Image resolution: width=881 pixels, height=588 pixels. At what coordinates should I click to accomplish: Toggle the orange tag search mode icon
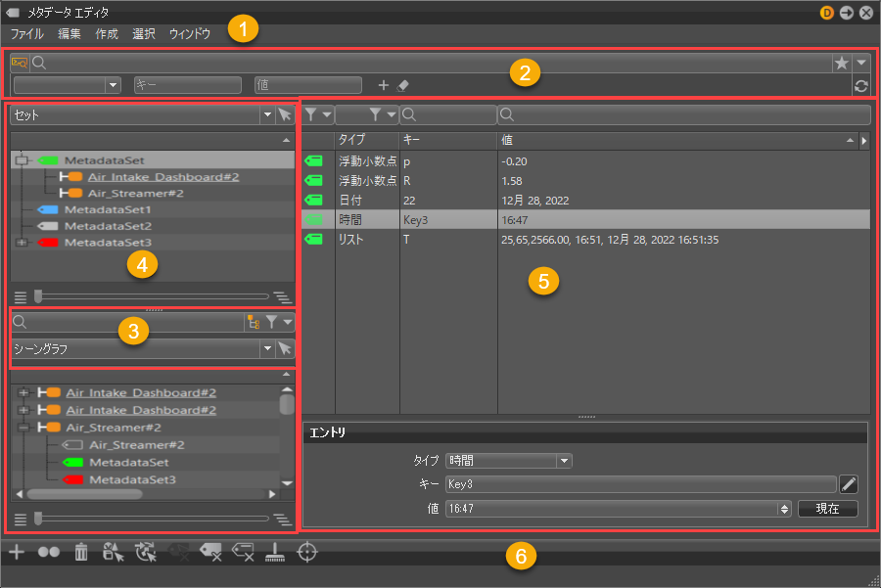(20, 63)
